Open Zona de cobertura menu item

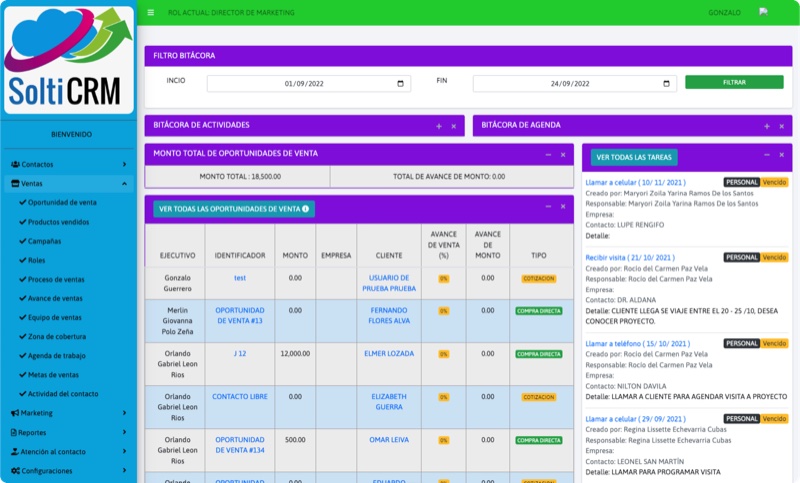[53, 337]
